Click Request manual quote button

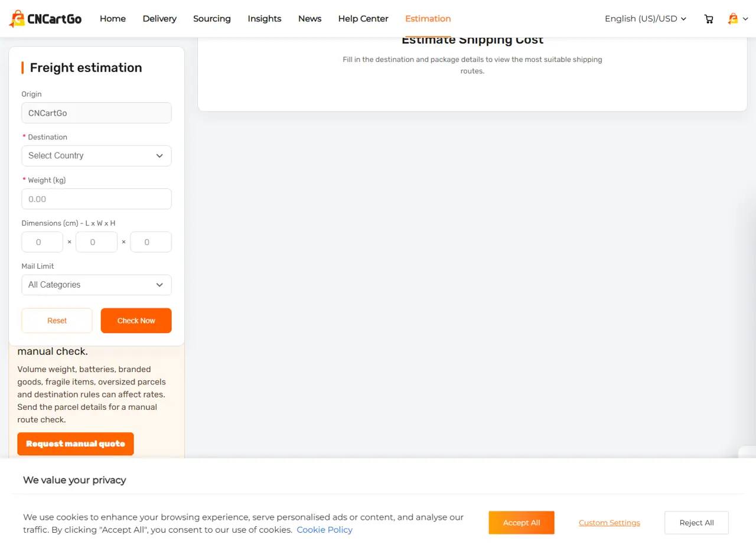click(x=76, y=444)
